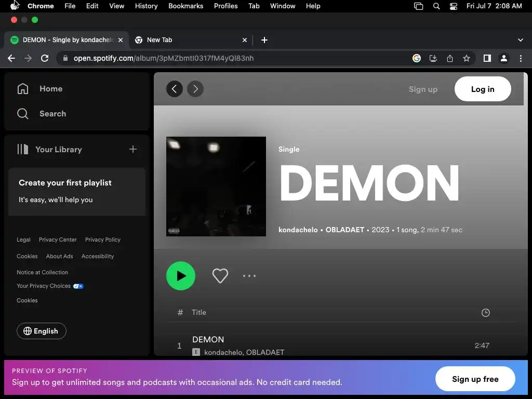The width and height of the screenshot is (532, 399).
Task: View site information lock icon
Action: (x=65, y=58)
